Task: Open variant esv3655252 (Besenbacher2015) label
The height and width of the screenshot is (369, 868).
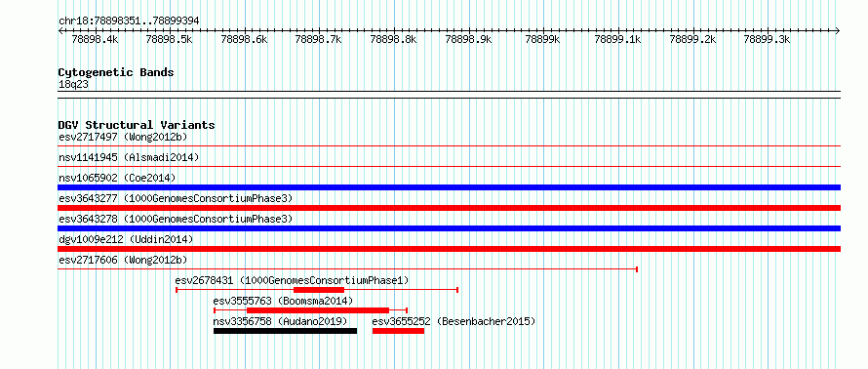Action: tap(454, 321)
